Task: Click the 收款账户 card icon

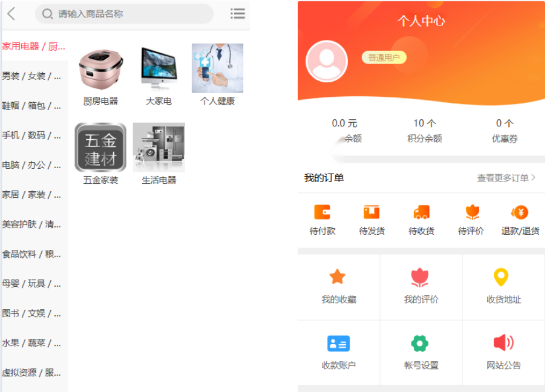Action: coord(339,344)
